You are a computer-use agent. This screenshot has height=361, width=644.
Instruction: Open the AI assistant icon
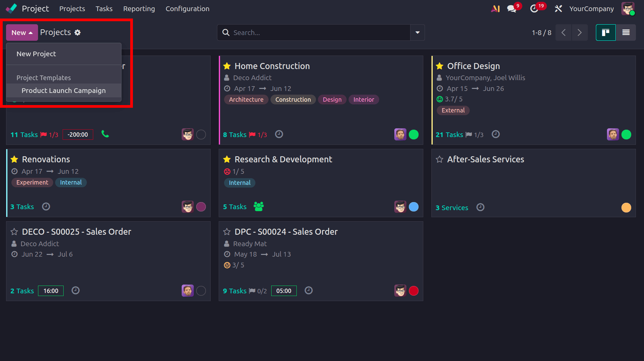pyautogui.click(x=495, y=9)
